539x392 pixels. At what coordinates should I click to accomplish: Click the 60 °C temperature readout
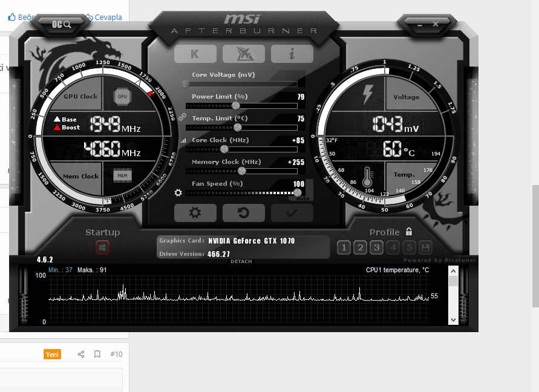[399, 149]
